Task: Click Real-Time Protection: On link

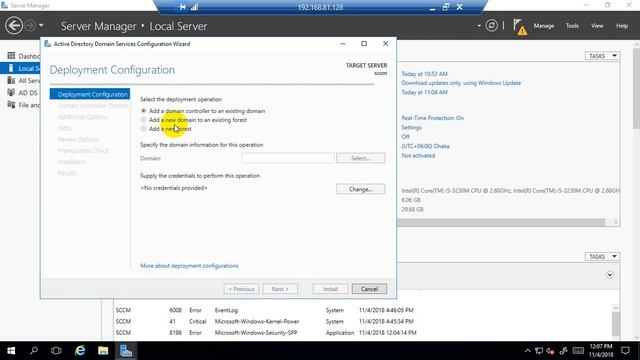Action: click(x=432, y=118)
